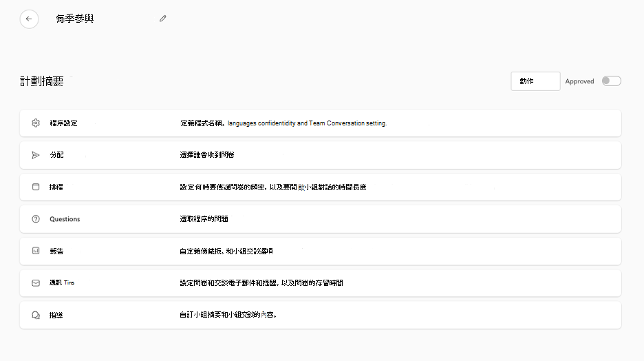Click the 報告 row description beginning 自定義
644x361 pixels.
point(226,251)
